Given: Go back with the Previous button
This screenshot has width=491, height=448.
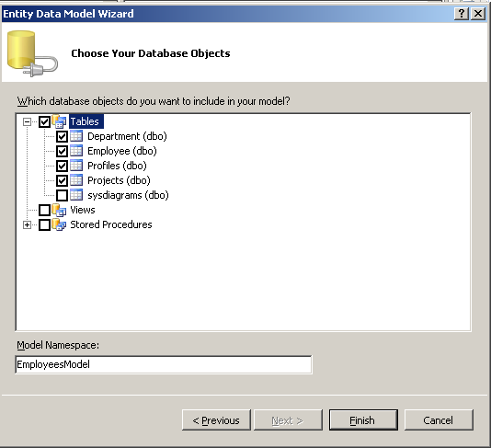Looking at the screenshot, I should point(216,420).
